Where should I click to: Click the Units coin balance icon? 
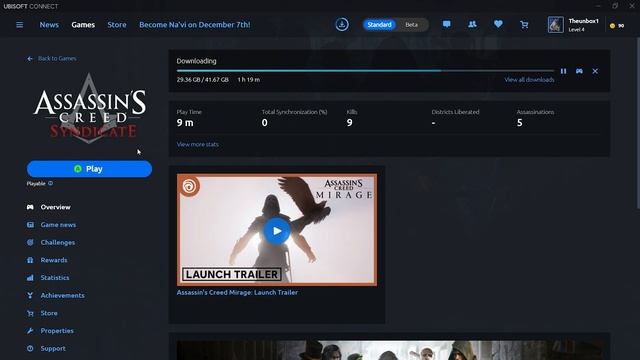coord(612,26)
